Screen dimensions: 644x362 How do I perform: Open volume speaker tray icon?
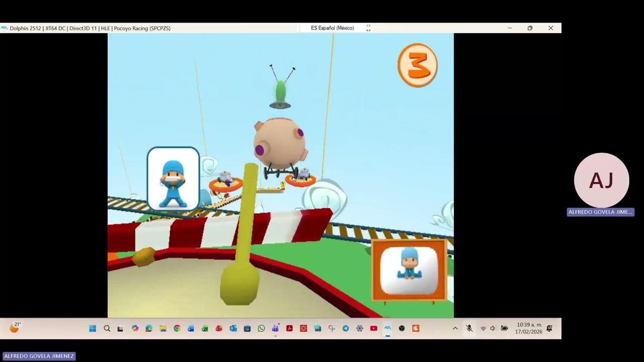(x=493, y=328)
